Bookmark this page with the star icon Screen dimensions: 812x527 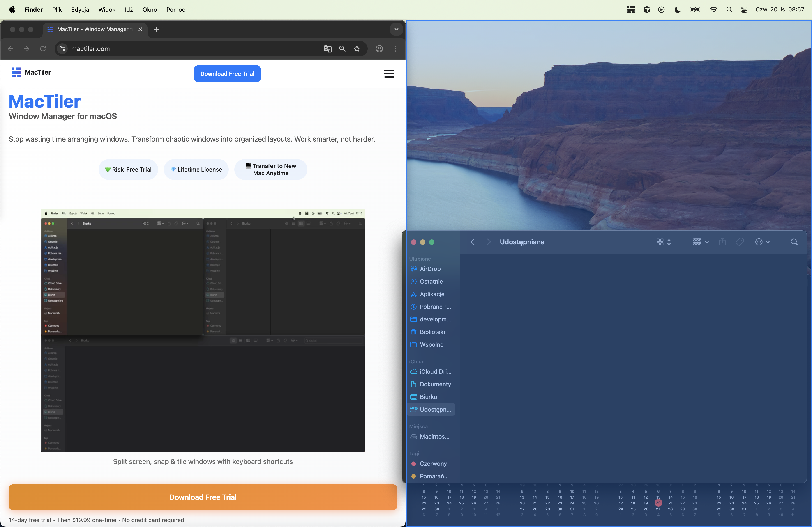357,49
